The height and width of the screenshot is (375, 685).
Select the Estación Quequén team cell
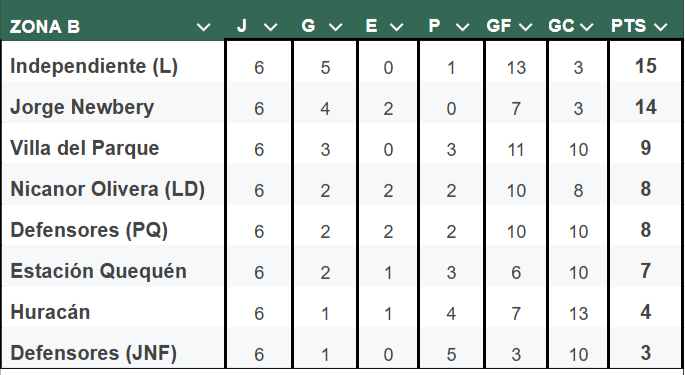(98, 271)
